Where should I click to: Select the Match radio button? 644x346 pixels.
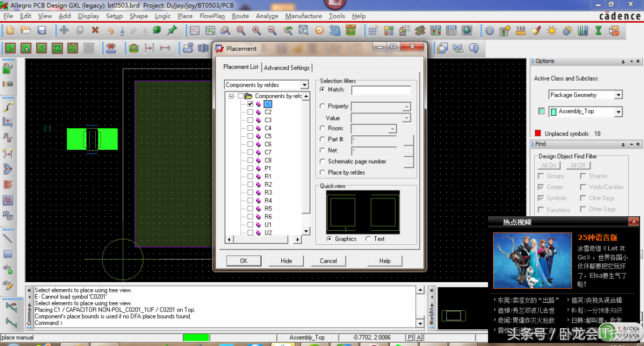click(322, 90)
